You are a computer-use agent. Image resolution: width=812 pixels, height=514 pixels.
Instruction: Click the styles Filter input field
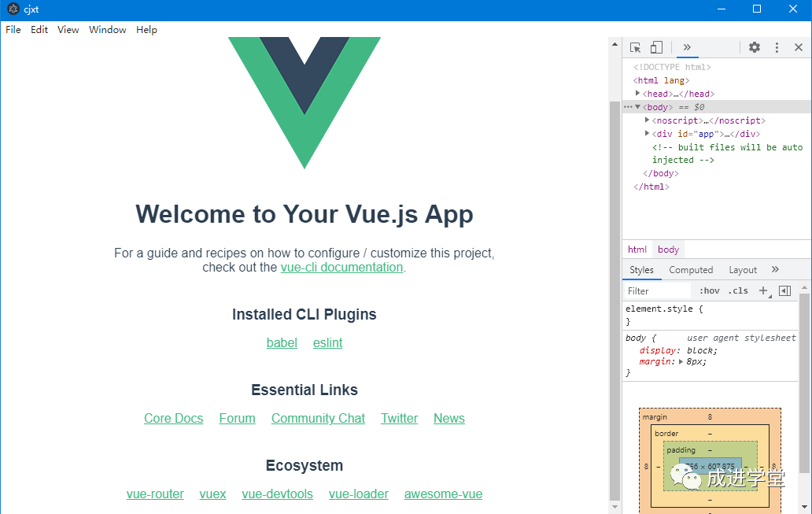point(657,291)
